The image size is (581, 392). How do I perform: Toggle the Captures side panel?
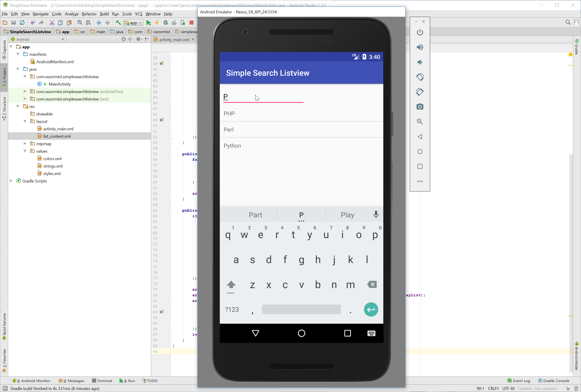point(4,49)
